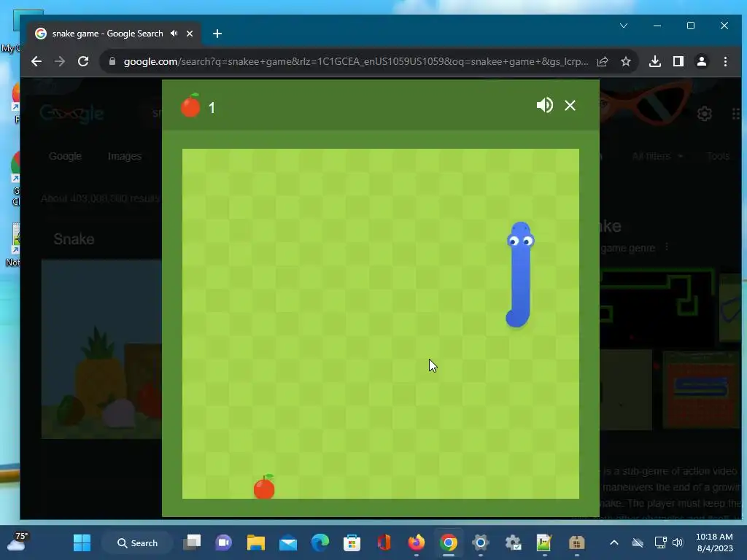Screen dimensions: 747x560
Task: Open search Tools
Action: tap(718, 156)
